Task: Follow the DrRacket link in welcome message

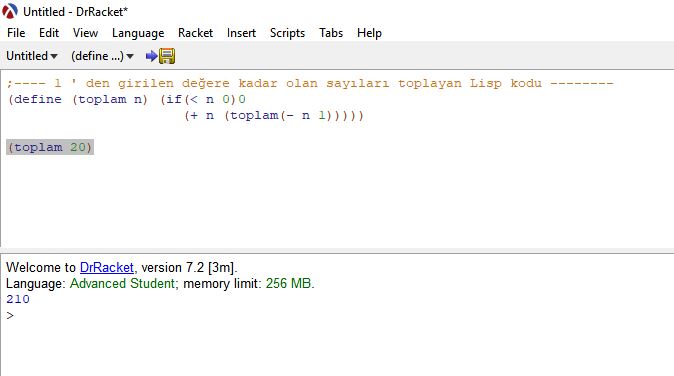Action: (x=107, y=267)
